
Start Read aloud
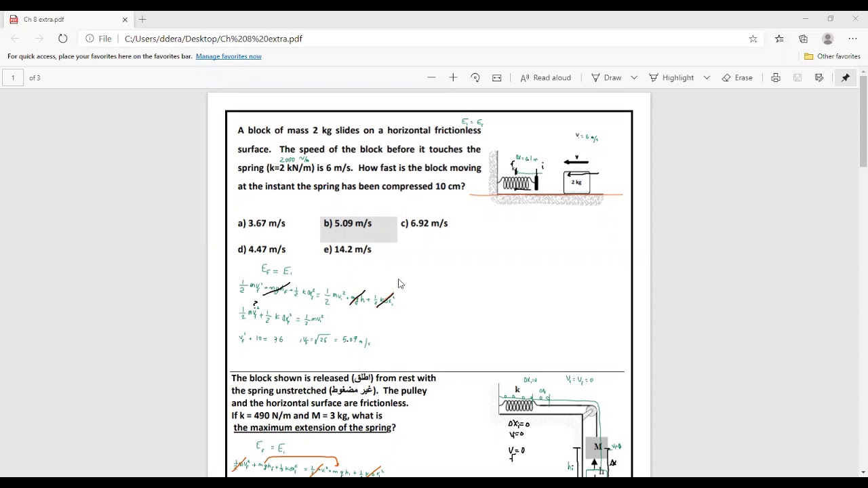pyautogui.click(x=545, y=78)
